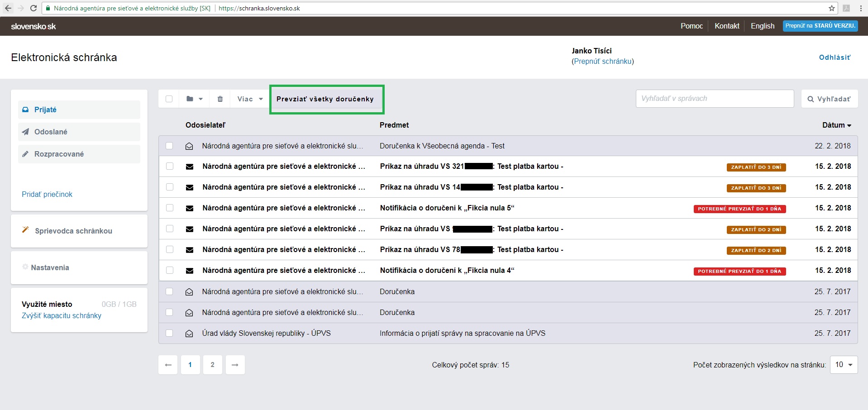Click Prevziať všetky doručenky button
The height and width of the screenshot is (410, 868).
[x=325, y=99]
